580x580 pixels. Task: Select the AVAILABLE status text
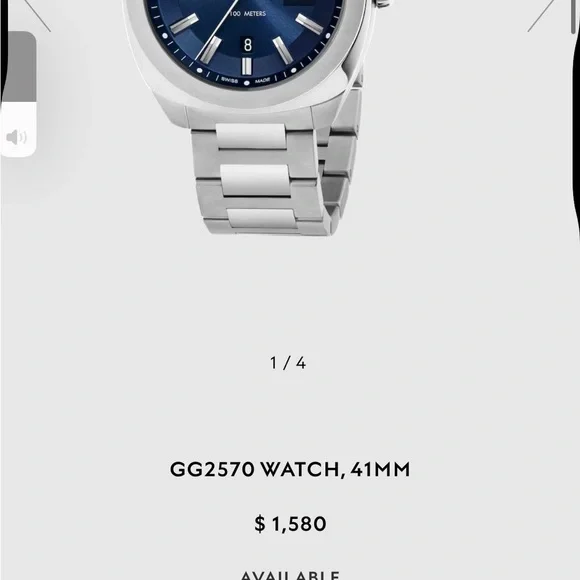[290, 575]
